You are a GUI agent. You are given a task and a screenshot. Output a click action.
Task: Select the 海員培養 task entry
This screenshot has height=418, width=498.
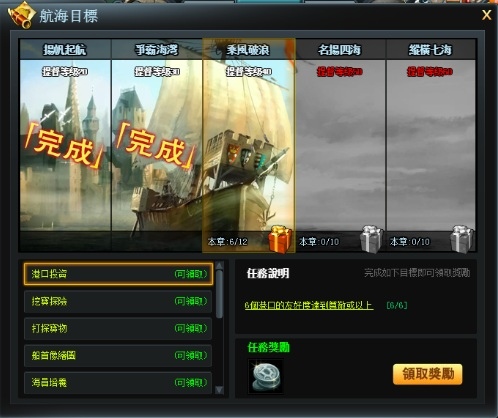pyautogui.click(x=118, y=383)
